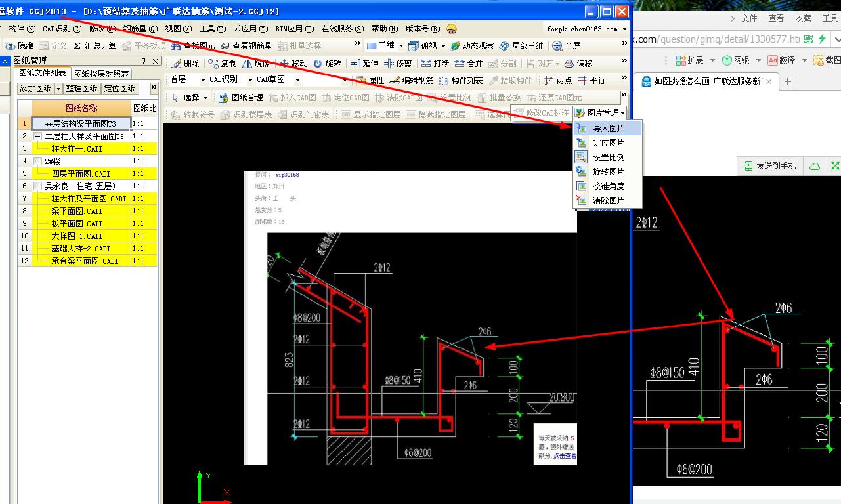
Task: Select the 镜像 mirror tool
Action: tap(256, 64)
